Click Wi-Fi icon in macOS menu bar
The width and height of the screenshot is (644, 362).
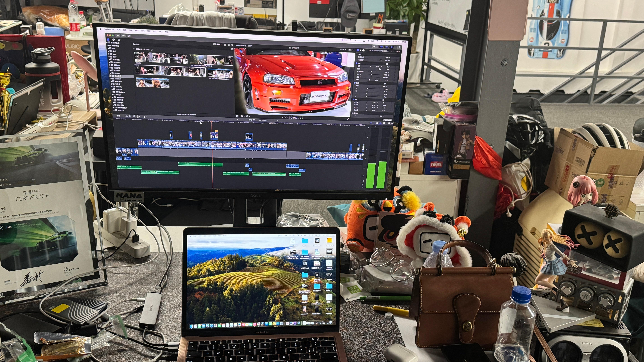click(377, 41)
